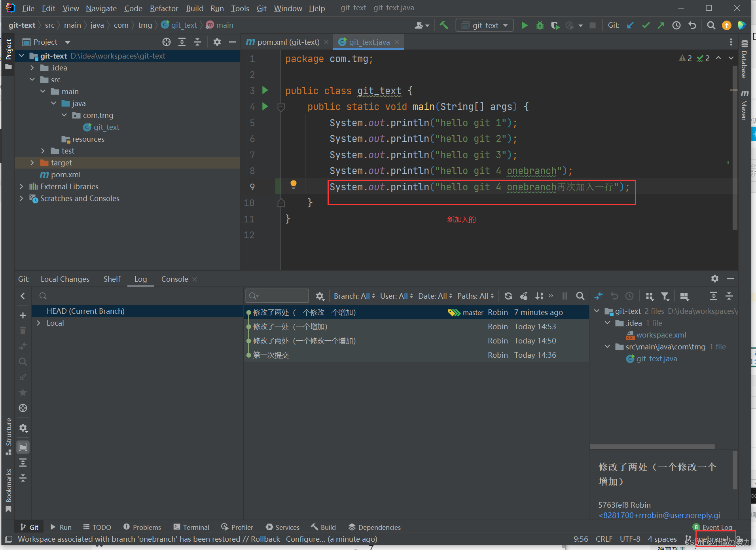This screenshot has width=756, height=550.
Task: Cherry-pick the selected commit
Action: 524,296
